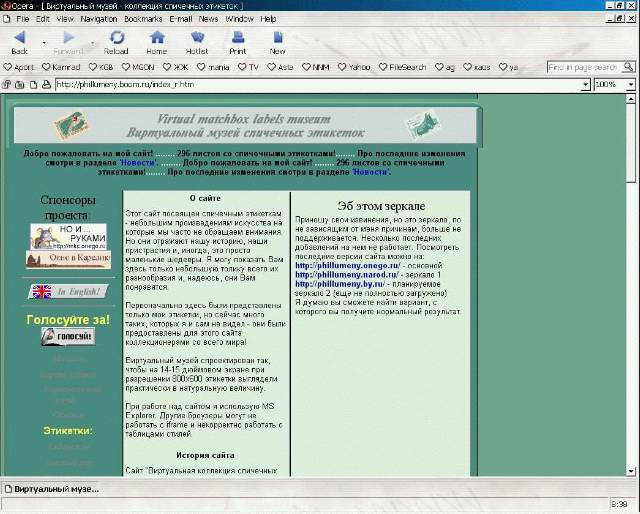Viewport: 640px width, 514px height.
Task: Click the document icon beside address bar
Action: click(x=33, y=85)
